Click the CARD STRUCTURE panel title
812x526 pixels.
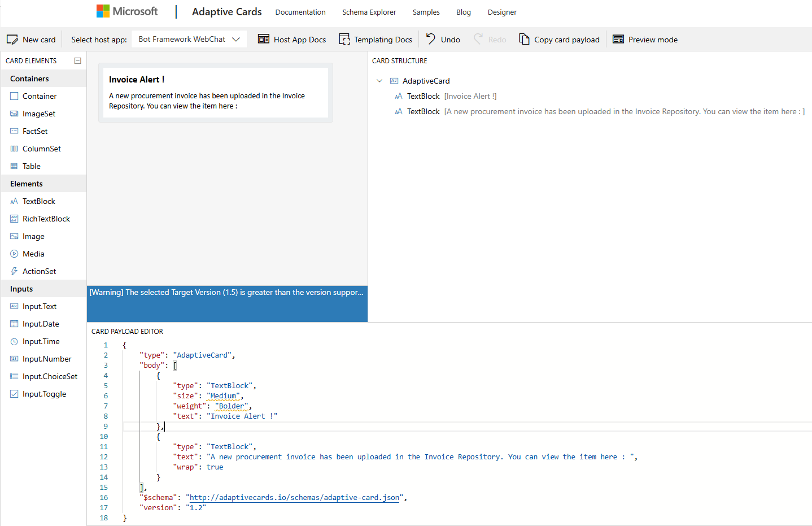pyautogui.click(x=400, y=60)
